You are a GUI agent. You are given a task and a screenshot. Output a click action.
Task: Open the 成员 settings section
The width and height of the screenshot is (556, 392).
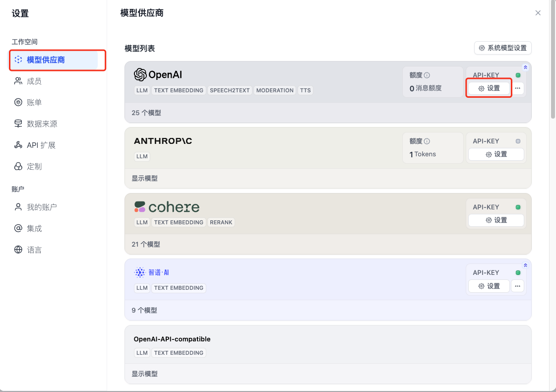[x=34, y=81]
